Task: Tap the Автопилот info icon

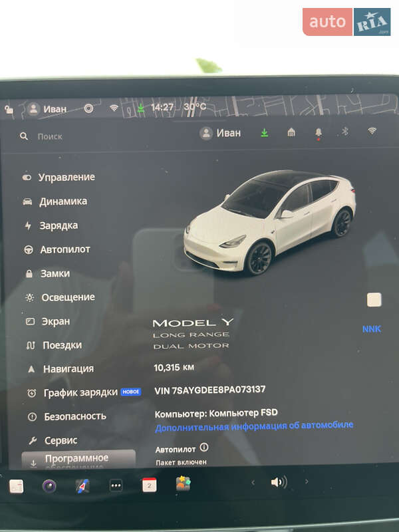Action: point(204,448)
